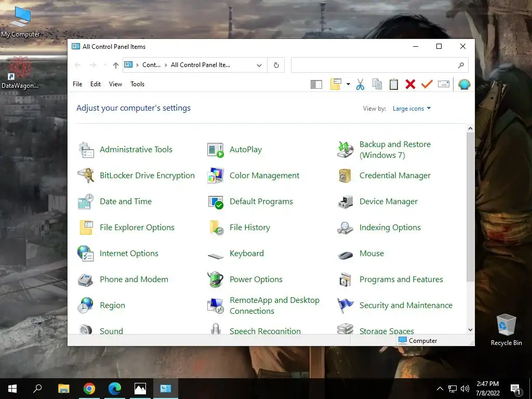Click the orange checkmark toolbar icon
Viewport: 532px width, 399px height.
tap(427, 84)
